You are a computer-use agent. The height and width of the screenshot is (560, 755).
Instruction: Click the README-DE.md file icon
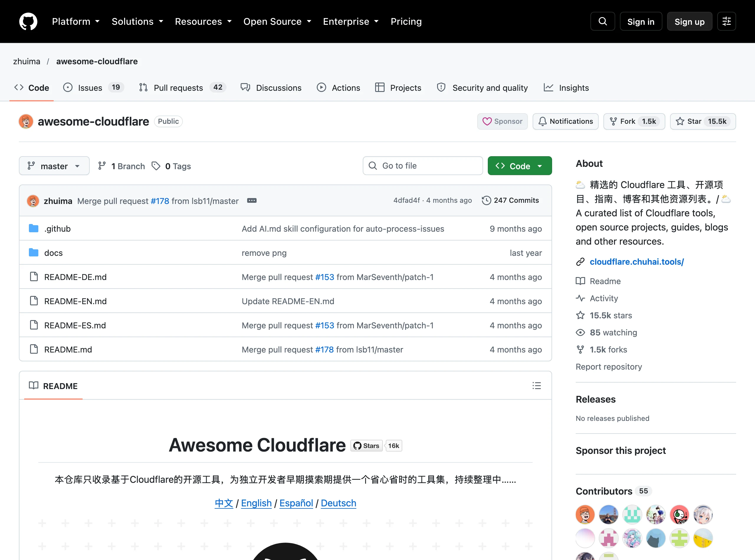click(x=34, y=276)
